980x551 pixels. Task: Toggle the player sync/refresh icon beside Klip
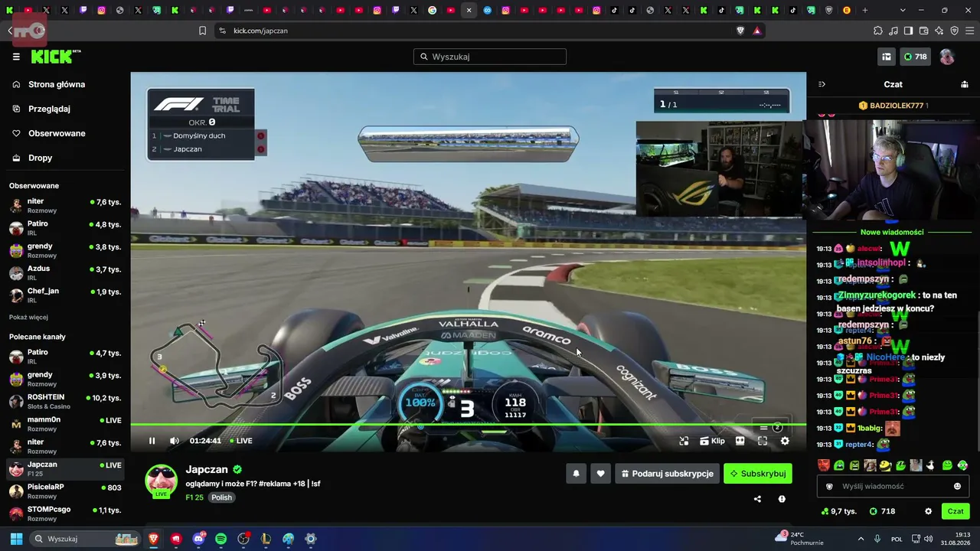click(x=684, y=441)
